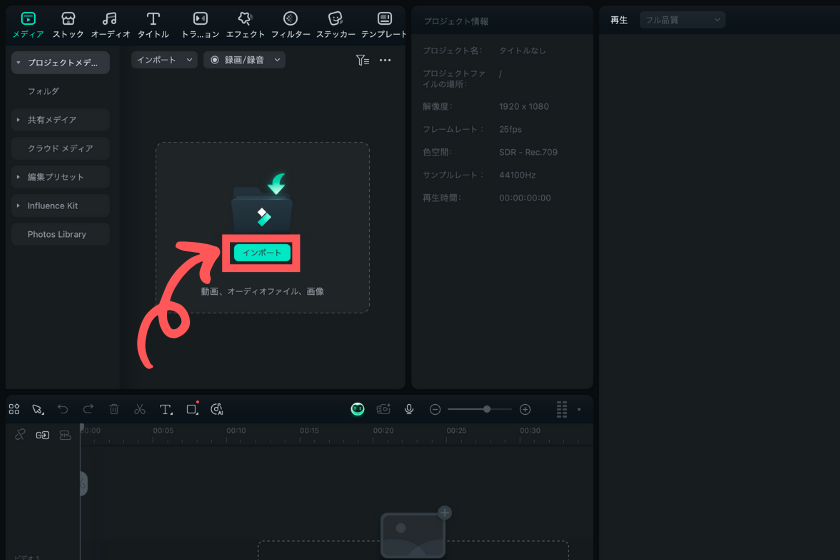
Task: Select the フォルダ item
Action: [43, 91]
